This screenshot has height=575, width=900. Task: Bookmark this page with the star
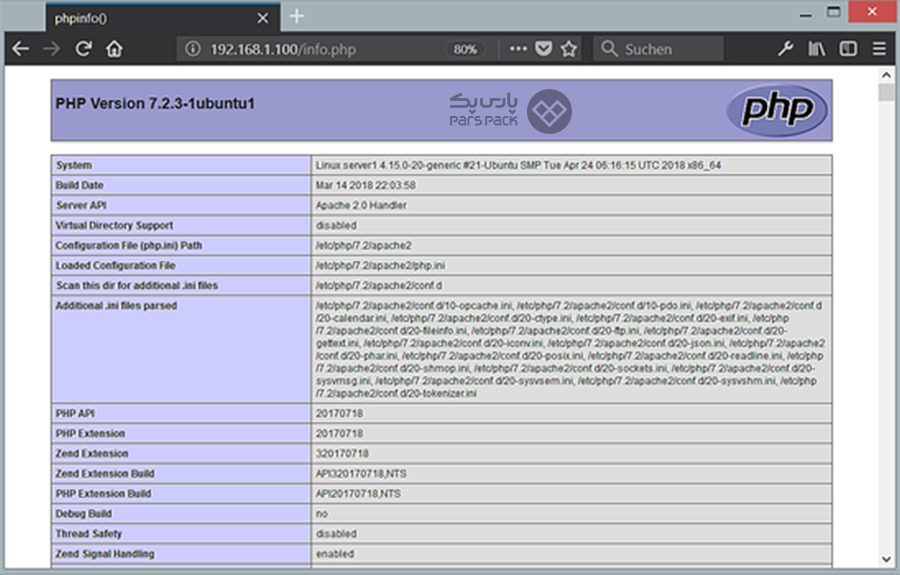click(569, 49)
